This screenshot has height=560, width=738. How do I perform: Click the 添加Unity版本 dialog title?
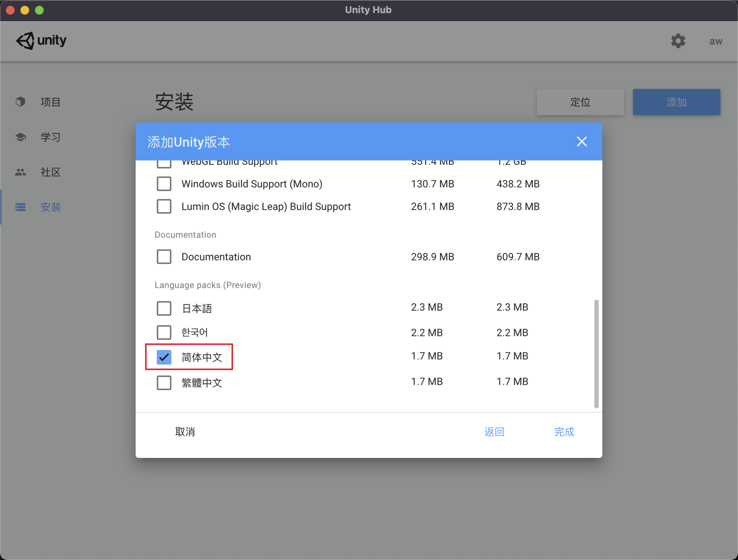188,142
